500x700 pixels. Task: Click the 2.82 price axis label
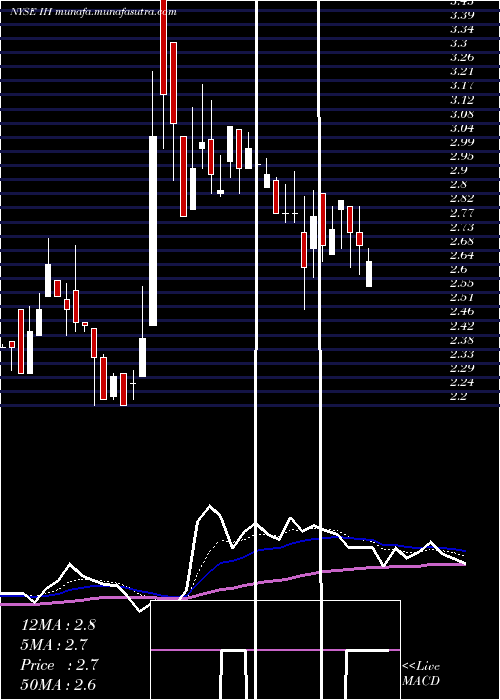tap(462, 198)
